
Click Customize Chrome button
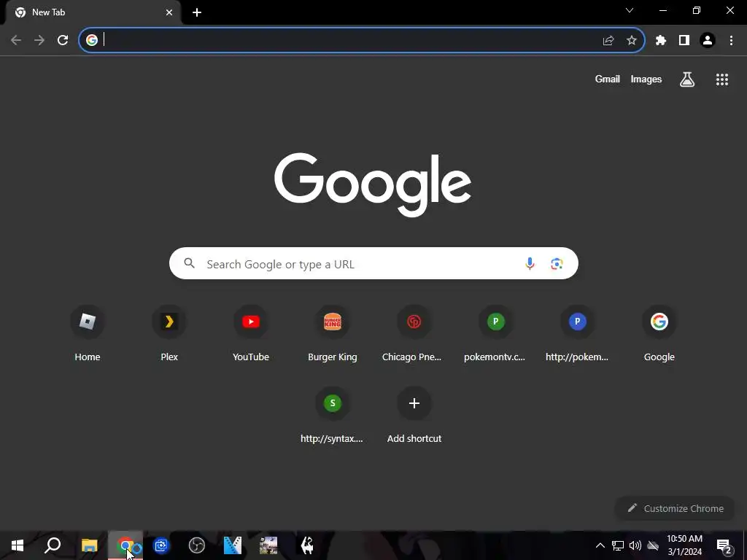pyautogui.click(x=675, y=508)
